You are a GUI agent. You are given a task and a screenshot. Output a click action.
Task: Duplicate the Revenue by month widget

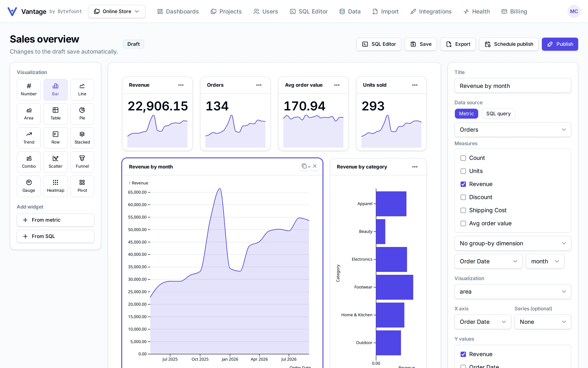tap(304, 166)
